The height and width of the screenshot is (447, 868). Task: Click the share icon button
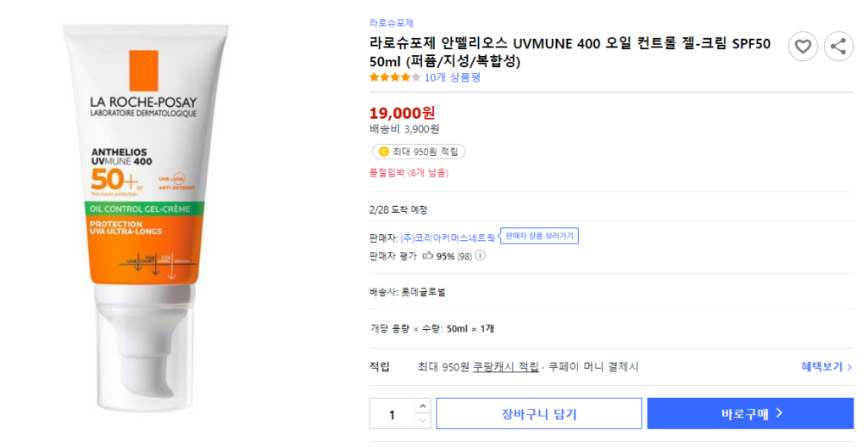[x=838, y=46]
